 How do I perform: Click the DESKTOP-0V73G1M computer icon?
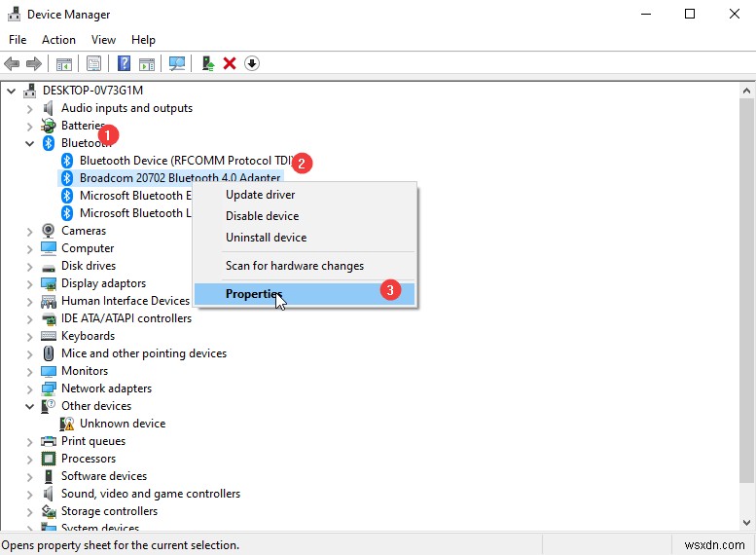pos(30,91)
